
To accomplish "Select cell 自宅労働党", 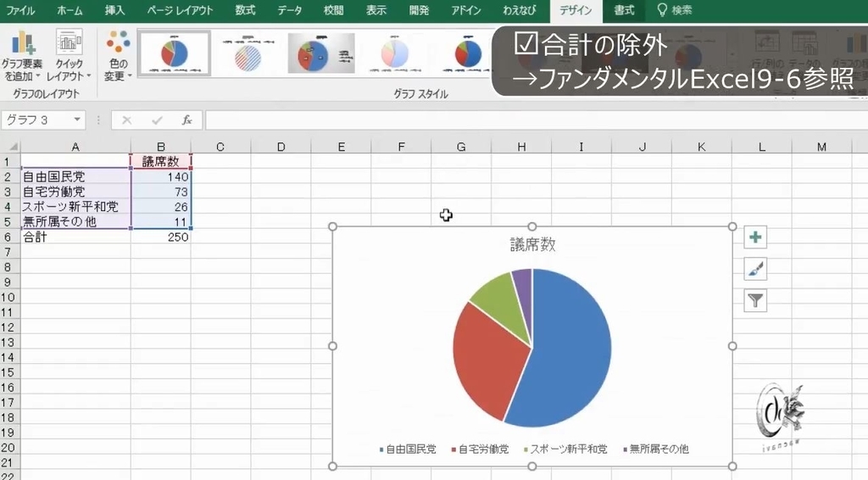I will click(x=75, y=192).
